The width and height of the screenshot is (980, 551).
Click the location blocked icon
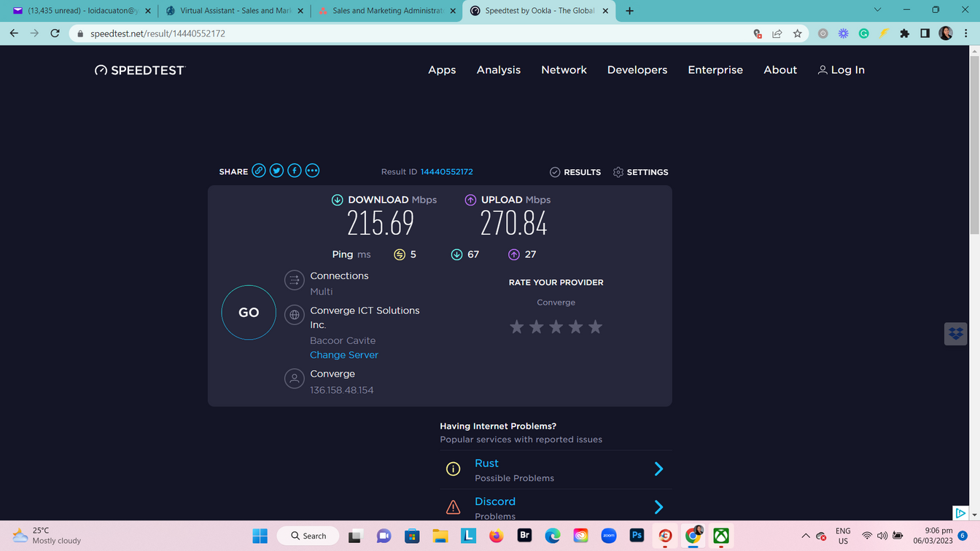coord(758,34)
